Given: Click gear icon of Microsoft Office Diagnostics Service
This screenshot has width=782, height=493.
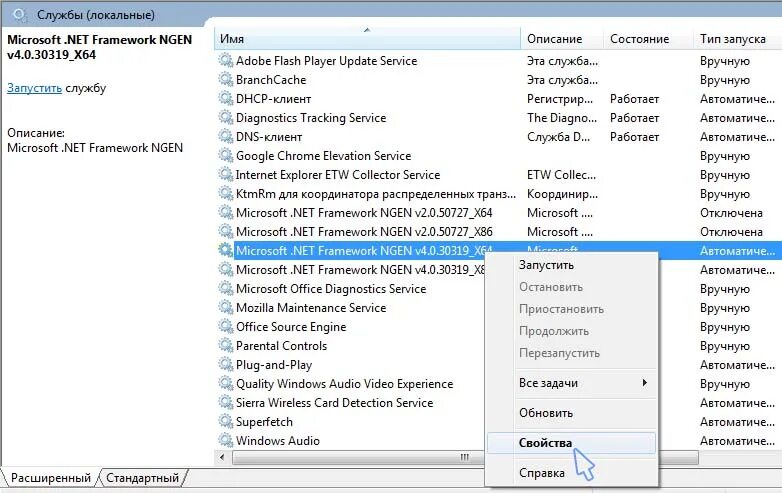Looking at the screenshot, I should coord(225,289).
